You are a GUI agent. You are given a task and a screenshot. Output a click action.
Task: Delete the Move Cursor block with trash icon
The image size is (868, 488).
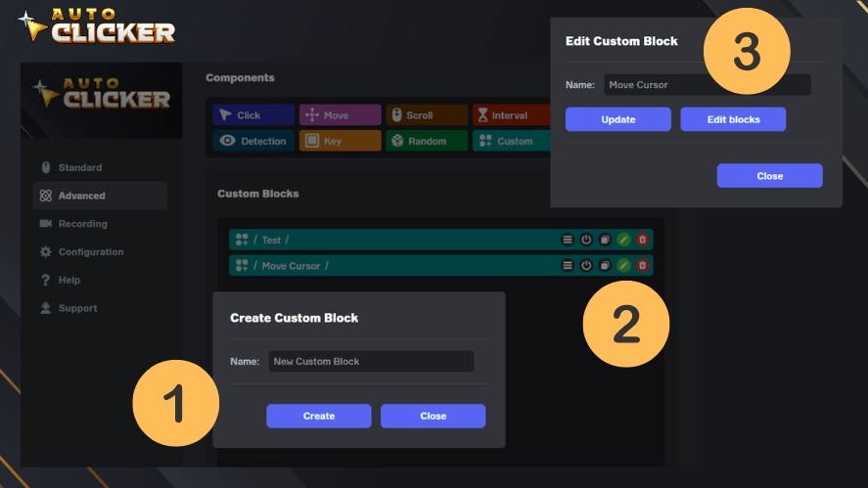click(x=643, y=266)
